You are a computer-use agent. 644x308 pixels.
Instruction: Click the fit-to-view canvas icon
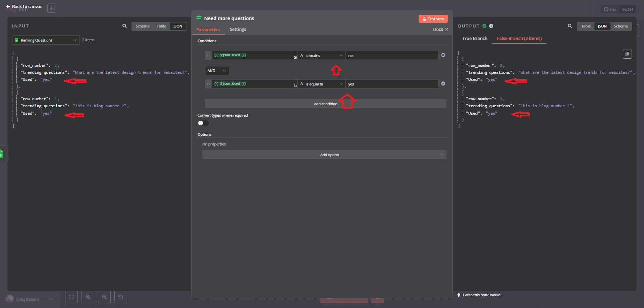point(71,297)
